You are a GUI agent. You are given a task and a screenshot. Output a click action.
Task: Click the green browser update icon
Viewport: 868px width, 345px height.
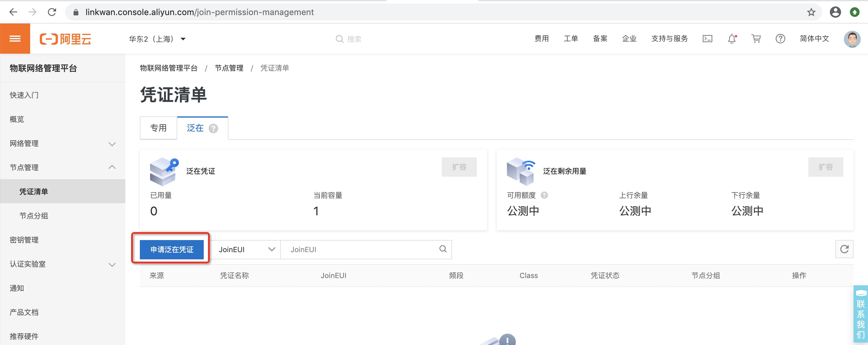tap(854, 12)
